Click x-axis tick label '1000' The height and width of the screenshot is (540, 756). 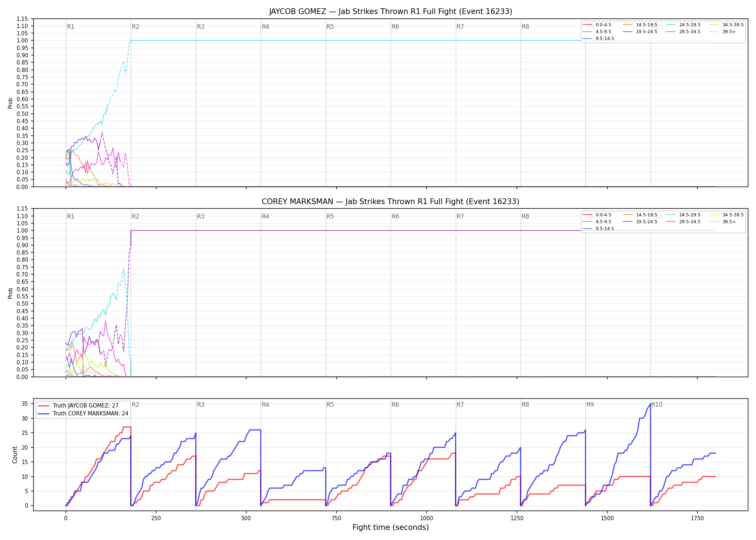427,518
